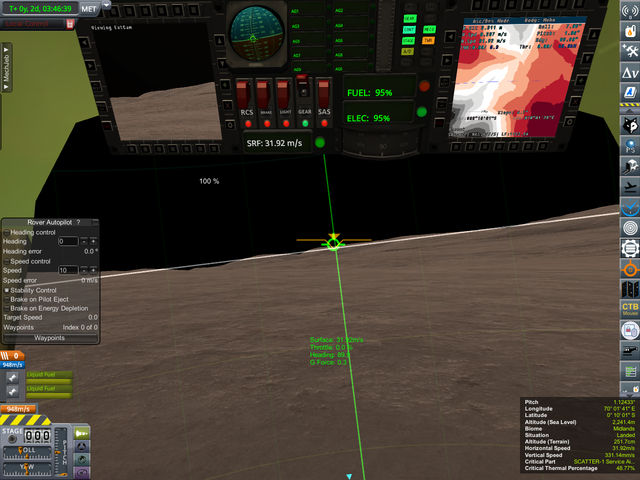Flip the RCS cockpit switch
Viewport: 640px width, 480px height.
coord(244,96)
